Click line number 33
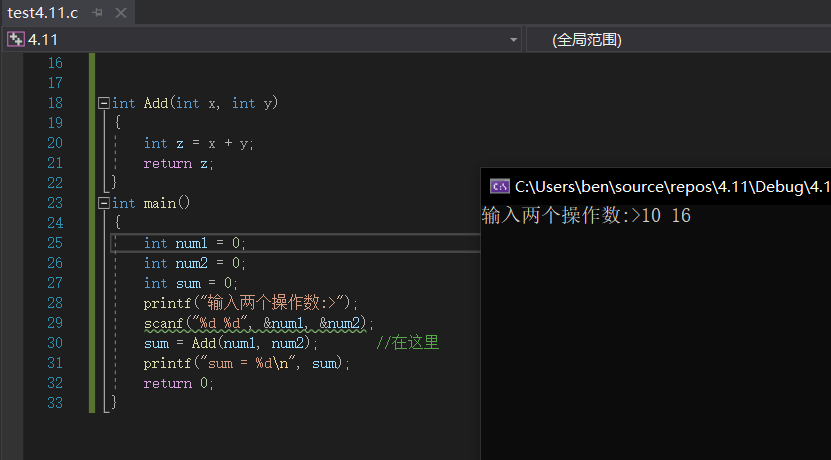The width and height of the screenshot is (831, 460). [55, 403]
